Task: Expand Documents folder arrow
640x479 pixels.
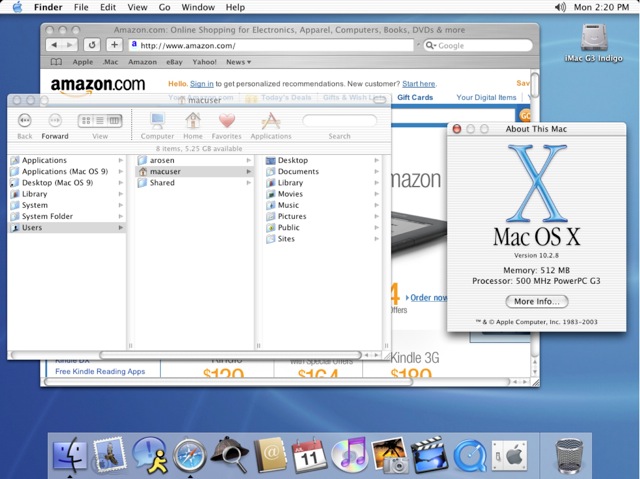Action: pyautogui.click(x=376, y=171)
